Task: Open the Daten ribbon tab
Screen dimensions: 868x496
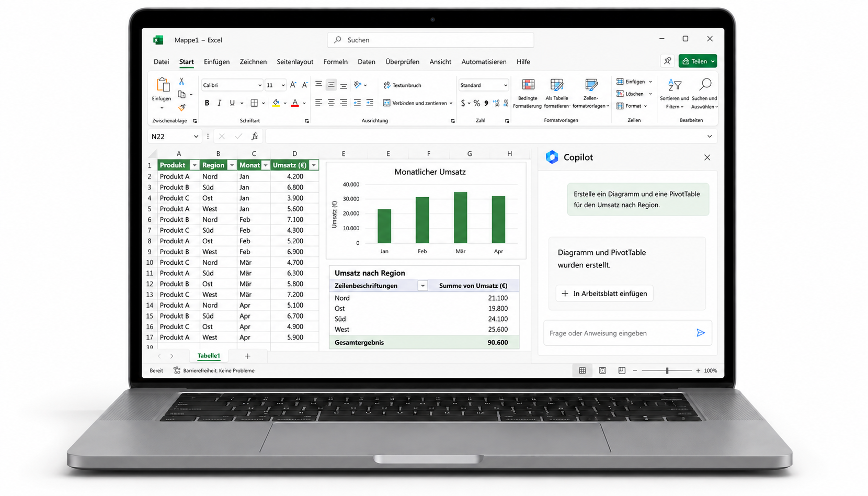Action: click(367, 62)
